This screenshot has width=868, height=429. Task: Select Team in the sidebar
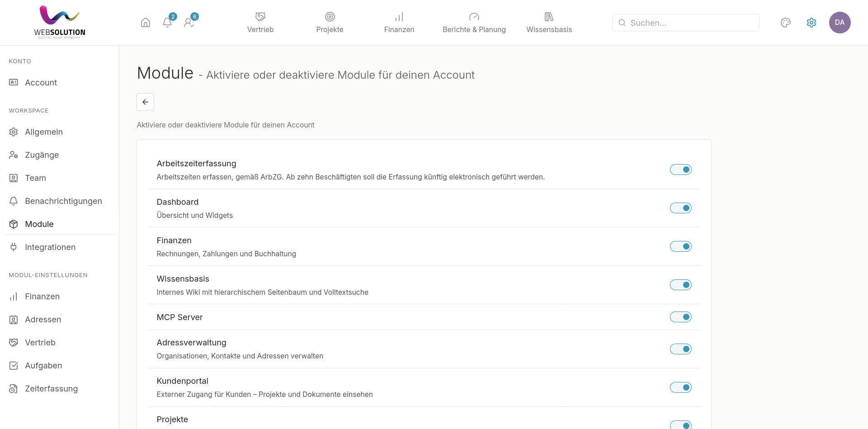[x=60, y=178]
